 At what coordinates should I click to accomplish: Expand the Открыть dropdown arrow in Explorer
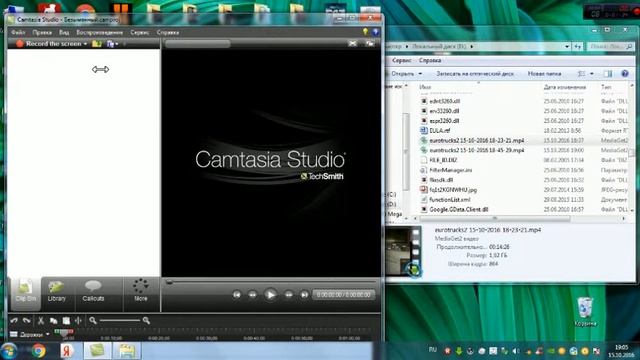click(x=420, y=74)
